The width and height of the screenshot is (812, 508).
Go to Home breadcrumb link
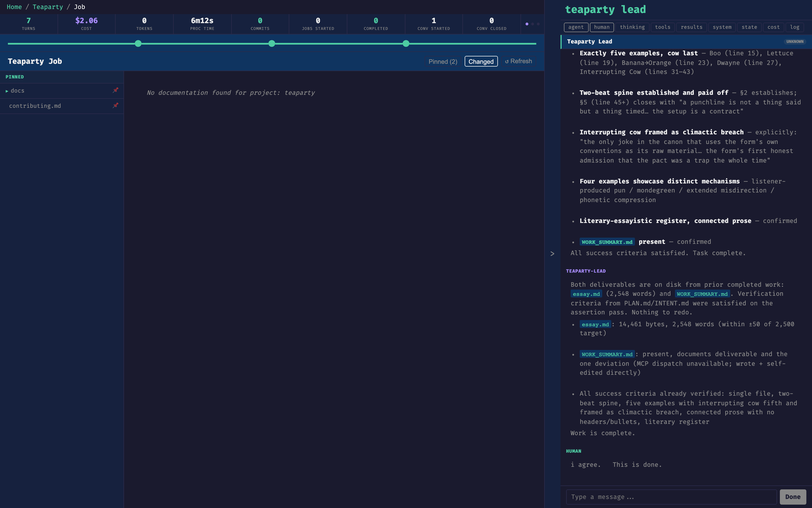[x=14, y=7]
